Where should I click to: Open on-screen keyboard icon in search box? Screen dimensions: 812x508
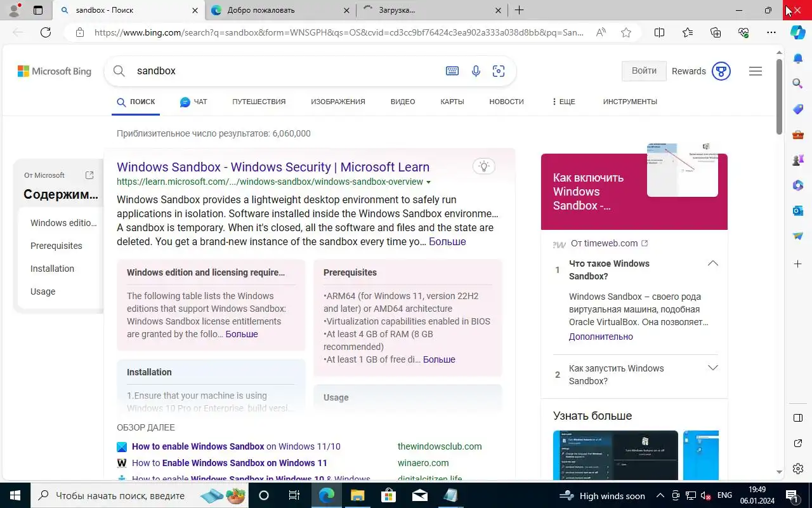pyautogui.click(x=452, y=71)
